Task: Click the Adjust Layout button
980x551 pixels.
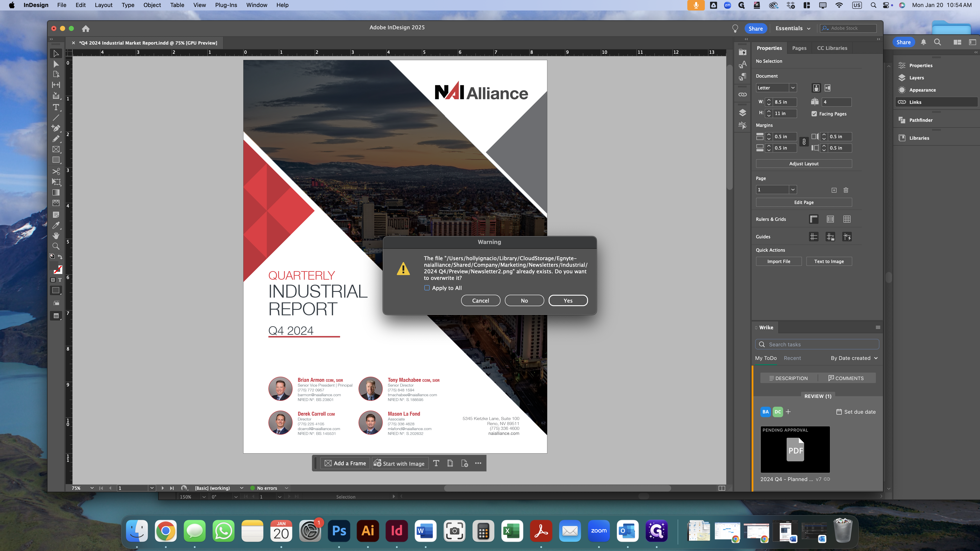Action: [x=803, y=164]
